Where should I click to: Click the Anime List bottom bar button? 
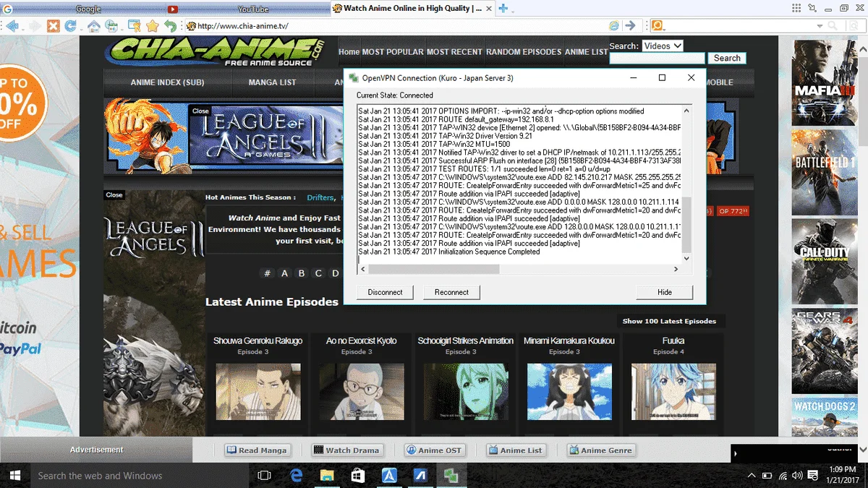[515, 450]
